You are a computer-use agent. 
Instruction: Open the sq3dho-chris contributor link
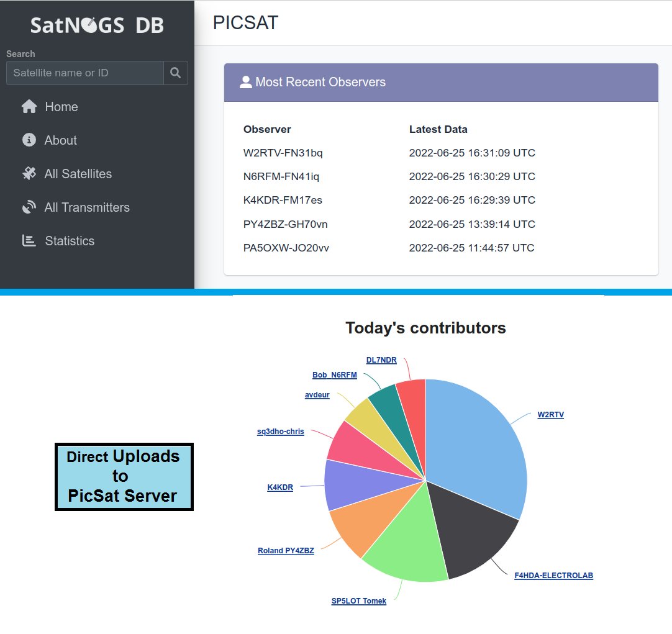click(281, 432)
